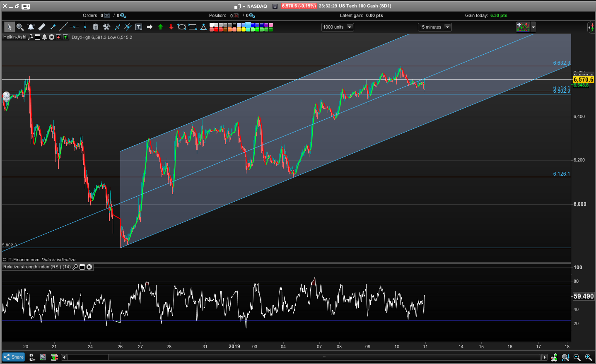
Task: Open the on-screen keyboard icon
Action: [26, 6]
